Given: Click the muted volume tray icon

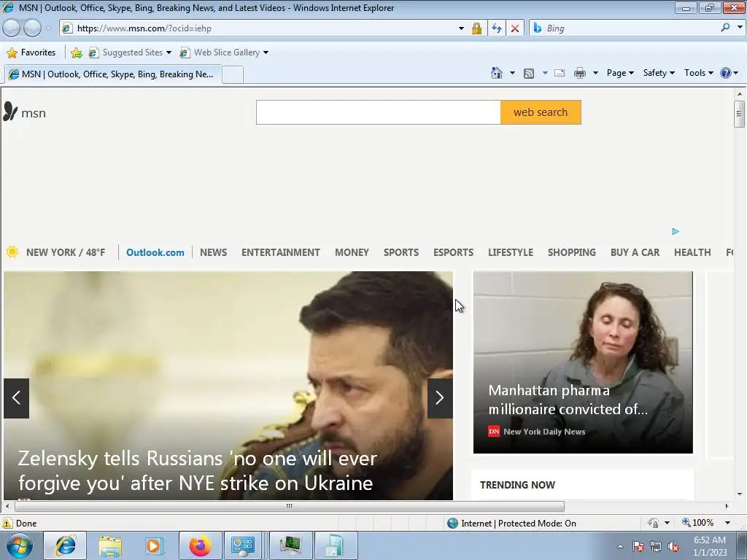Looking at the screenshot, I should click(673, 546).
